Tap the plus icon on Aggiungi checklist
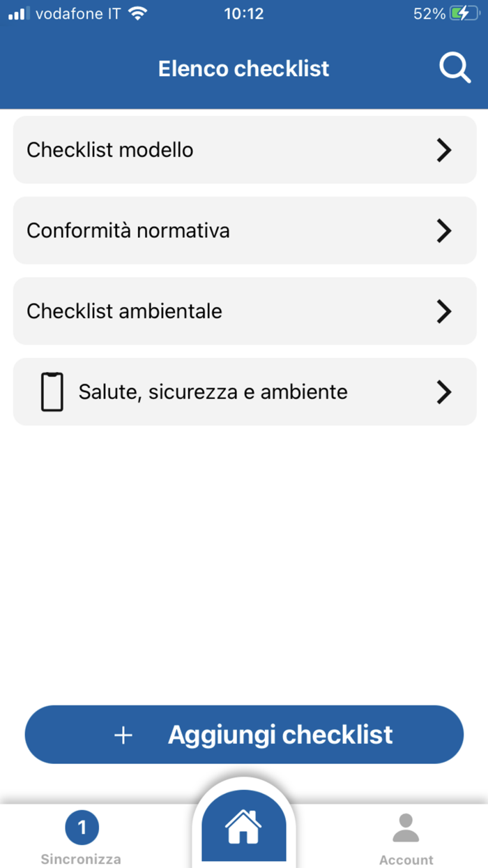Image resolution: width=488 pixels, height=868 pixels. pyautogui.click(x=123, y=735)
